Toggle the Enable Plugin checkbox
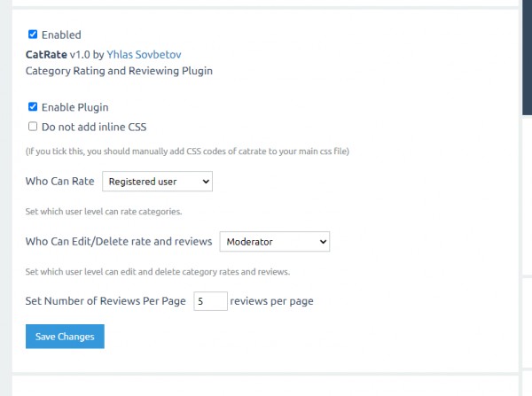 (x=33, y=107)
